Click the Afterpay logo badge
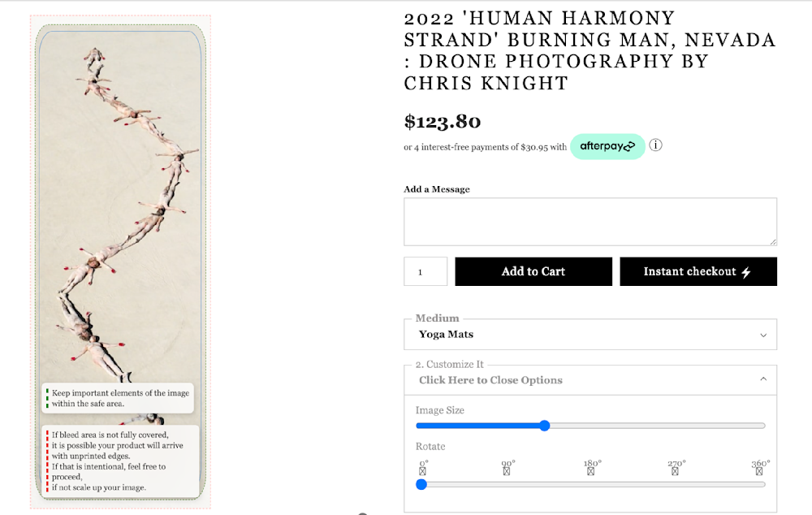Screen dimensions: 812x515 tap(607, 146)
